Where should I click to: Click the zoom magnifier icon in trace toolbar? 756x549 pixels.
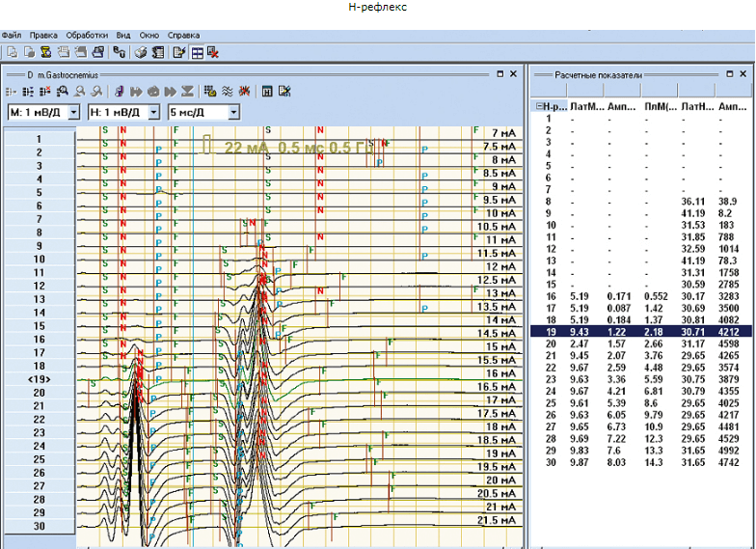pos(63,91)
